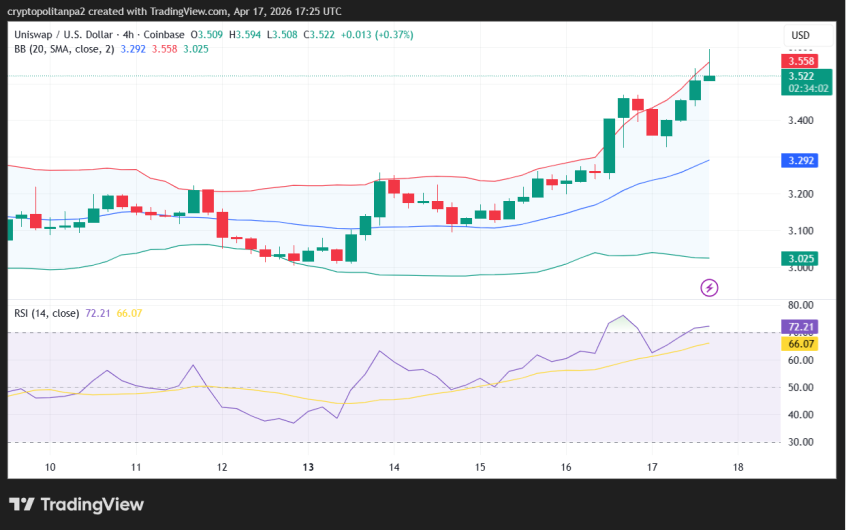Click date label 17 on time axis
846x530 pixels.
(x=652, y=467)
